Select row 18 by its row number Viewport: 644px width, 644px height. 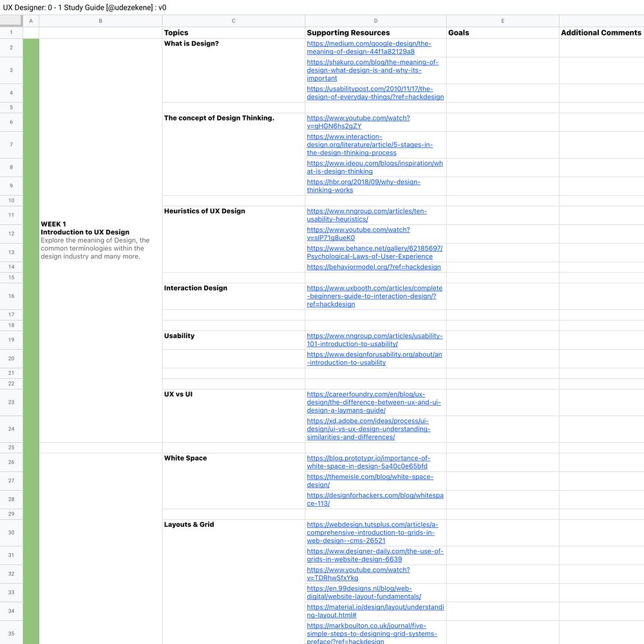tap(11, 325)
